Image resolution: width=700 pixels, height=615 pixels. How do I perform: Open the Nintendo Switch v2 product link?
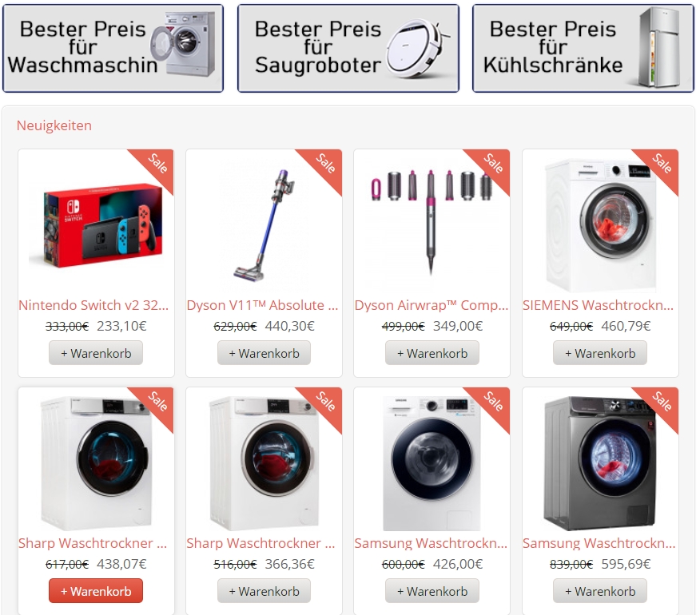[93, 305]
